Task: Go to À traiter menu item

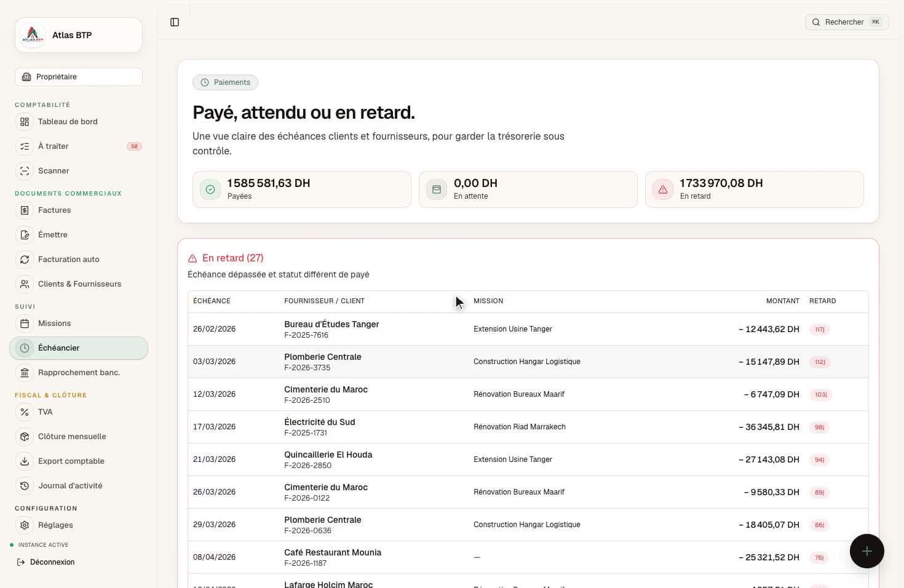Action: [79, 146]
